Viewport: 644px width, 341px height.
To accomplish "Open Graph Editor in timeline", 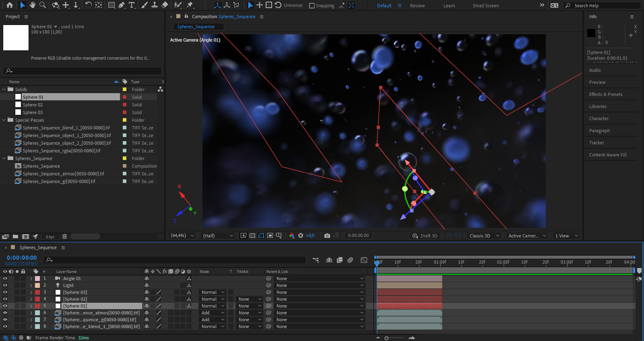I will click(364, 260).
